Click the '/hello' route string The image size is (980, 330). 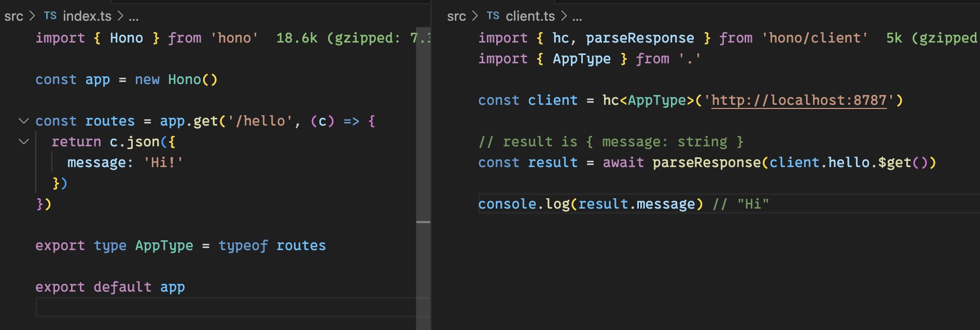260,121
